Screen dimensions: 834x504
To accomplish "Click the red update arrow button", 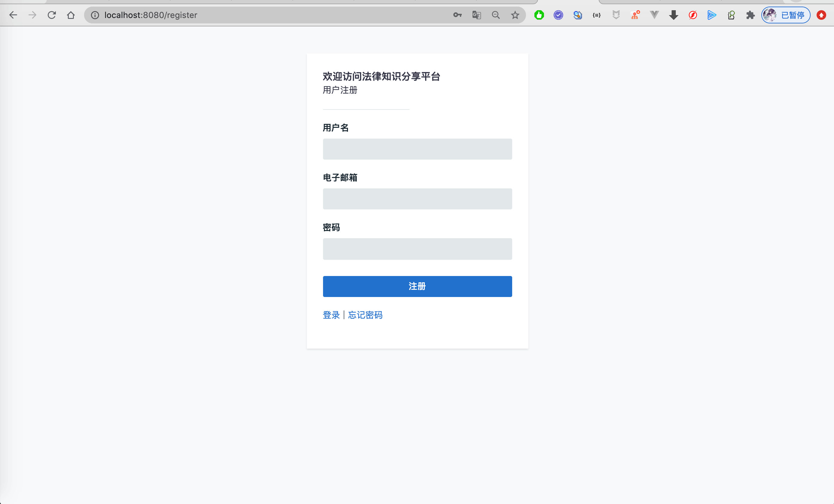I will click(821, 15).
